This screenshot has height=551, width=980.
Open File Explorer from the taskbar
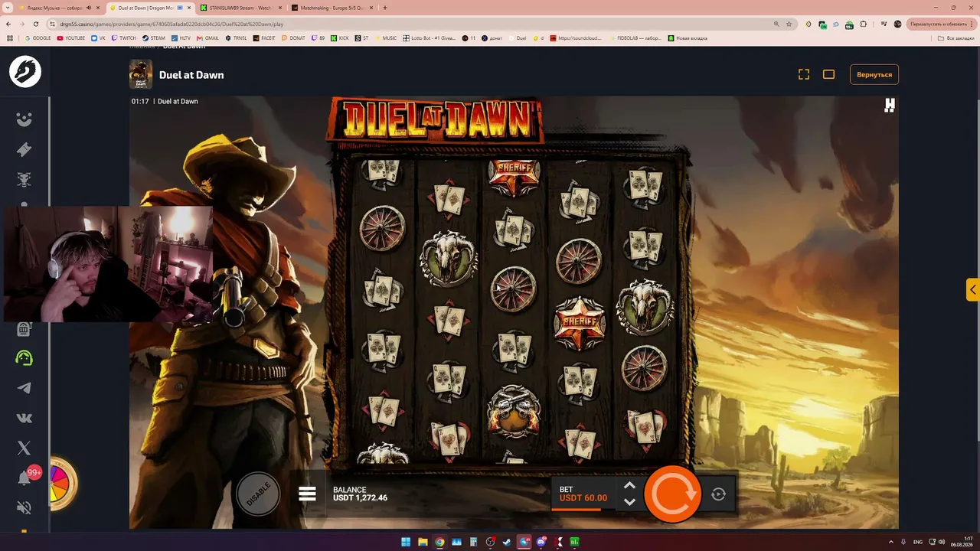tap(423, 542)
